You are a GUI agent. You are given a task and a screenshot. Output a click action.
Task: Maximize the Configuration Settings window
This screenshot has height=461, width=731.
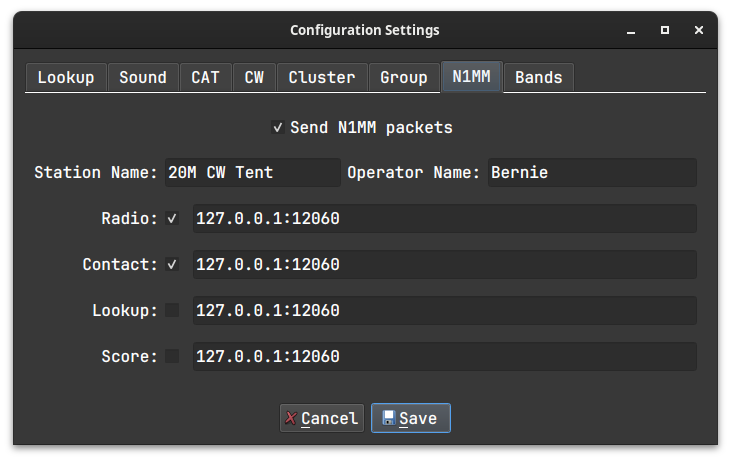[665, 30]
